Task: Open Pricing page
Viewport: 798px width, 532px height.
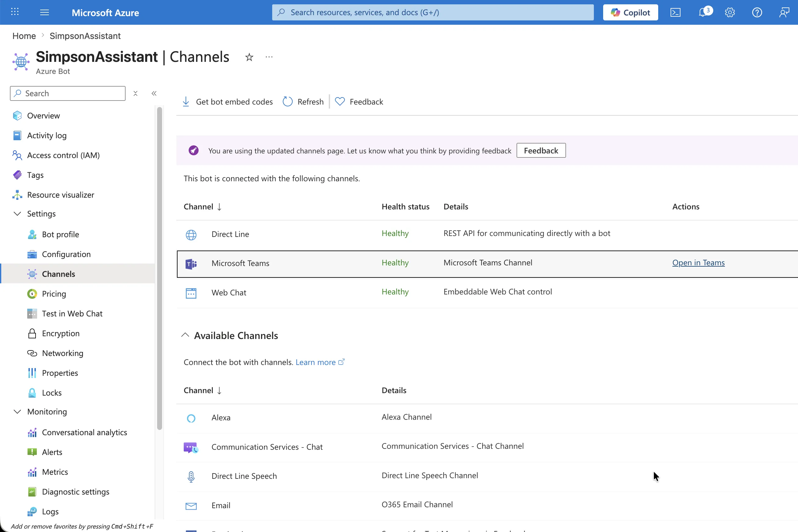Action: pyautogui.click(x=54, y=294)
